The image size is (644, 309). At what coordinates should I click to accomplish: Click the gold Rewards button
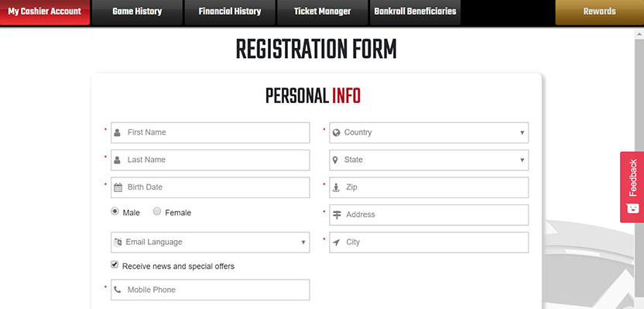600,12
